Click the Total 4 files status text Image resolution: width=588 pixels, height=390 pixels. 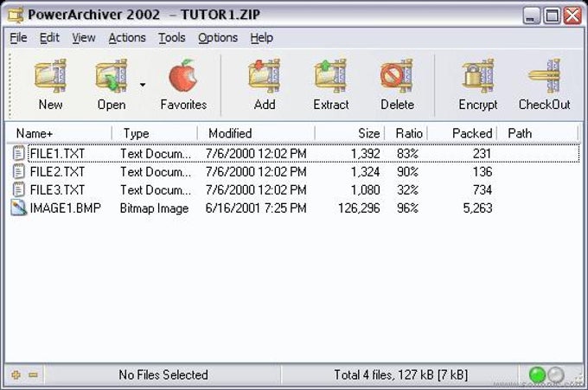coord(401,374)
